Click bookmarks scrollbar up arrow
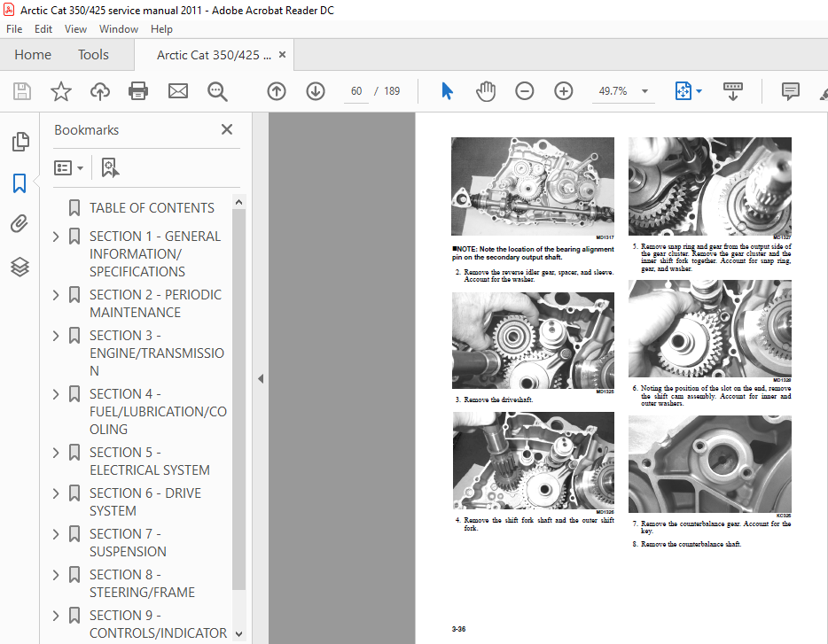The width and height of the screenshot is (828, 644). pyautogui.click(x=238, y=202)
